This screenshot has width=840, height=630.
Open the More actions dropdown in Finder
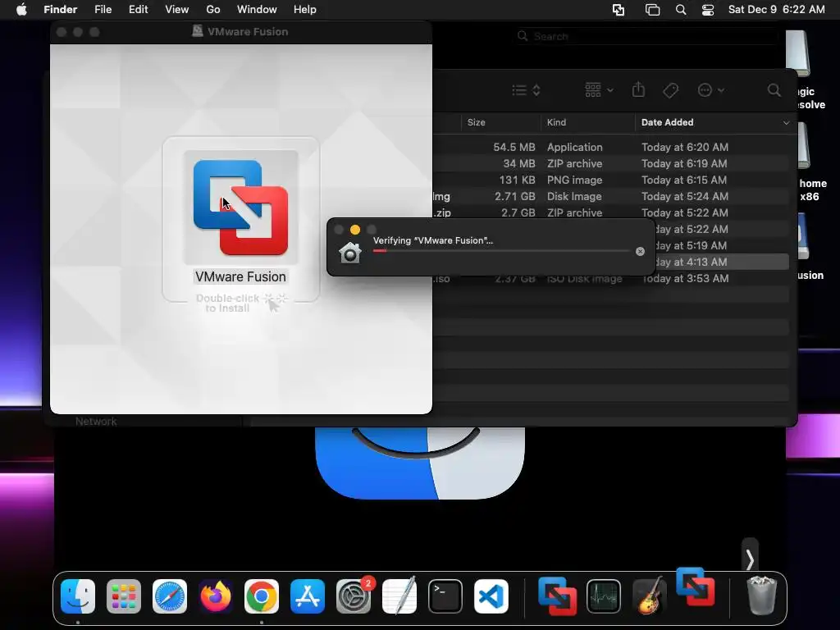pyautogui.click(x=711, y=90)
